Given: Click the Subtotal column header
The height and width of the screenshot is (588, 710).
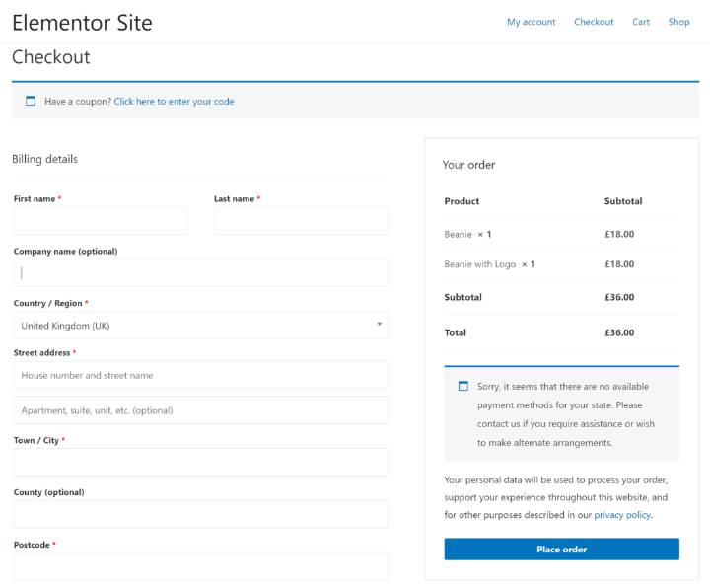Looking at the screenshot, I should [623, 201].
